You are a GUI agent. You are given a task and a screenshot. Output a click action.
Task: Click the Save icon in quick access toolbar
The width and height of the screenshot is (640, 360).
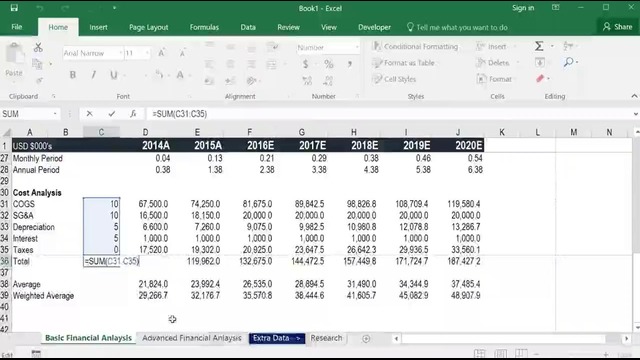pyautogui.click(x=14, y=8)
